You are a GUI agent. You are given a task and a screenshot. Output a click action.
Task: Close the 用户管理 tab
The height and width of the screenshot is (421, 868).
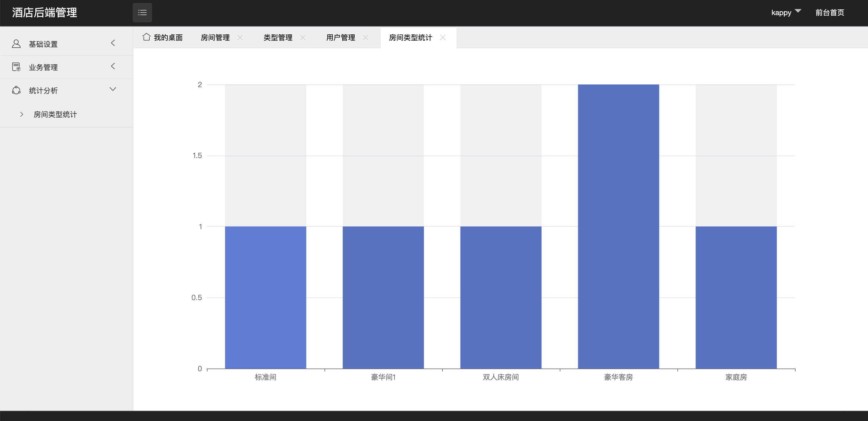pyautogui.click(x=365, y=37)
